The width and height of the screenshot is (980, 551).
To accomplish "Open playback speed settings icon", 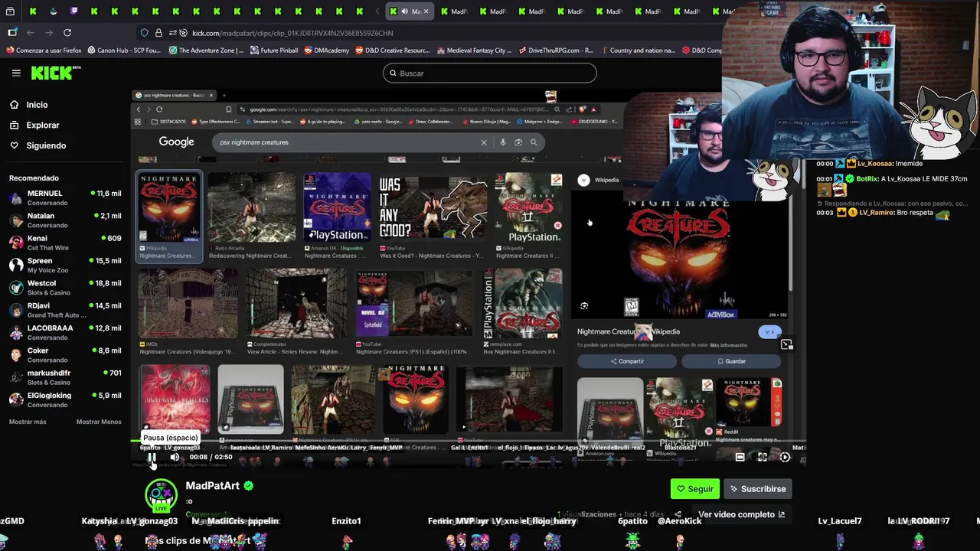I will pos(785,457).
